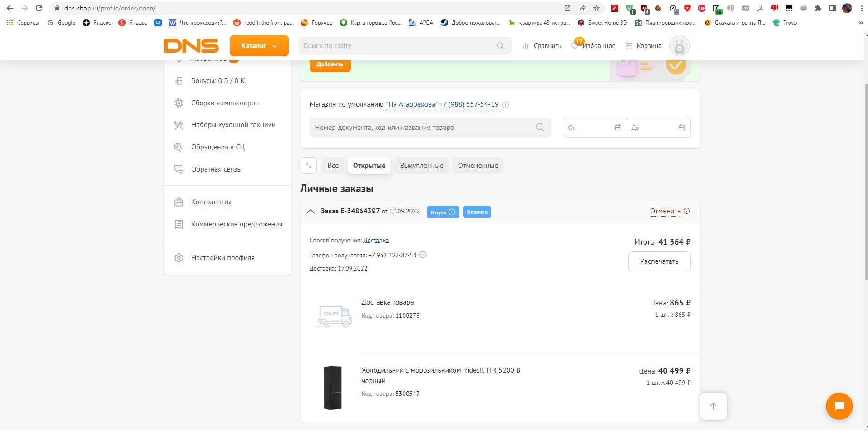The image size is (868, 433).
Task: Open Сравнить comparison page
Action: [542, 46]
